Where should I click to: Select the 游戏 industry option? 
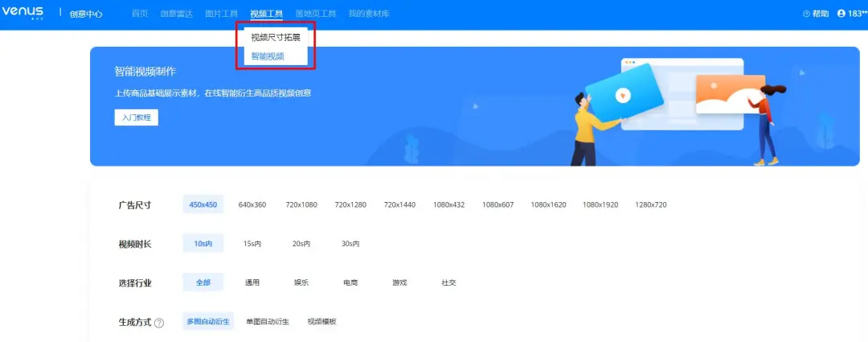tap(399, 282)
